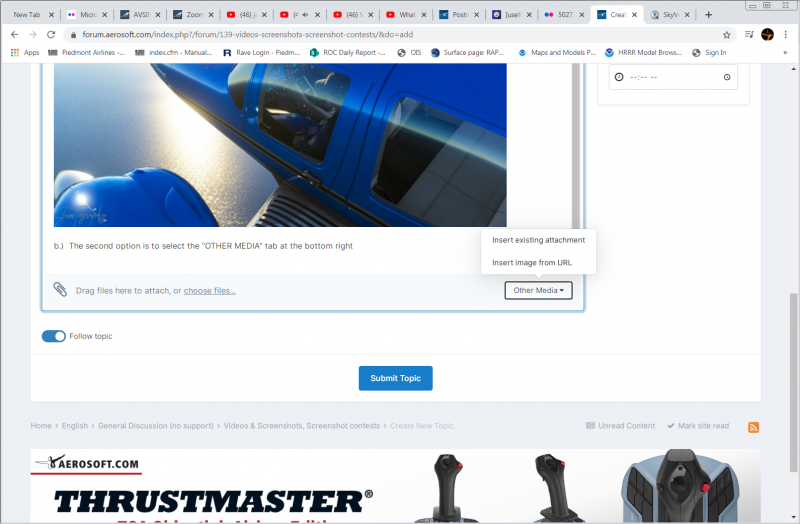Open Videos & Screenshots breadcrumb link
Screen dimensions: 800x524
tap(302, 426)
